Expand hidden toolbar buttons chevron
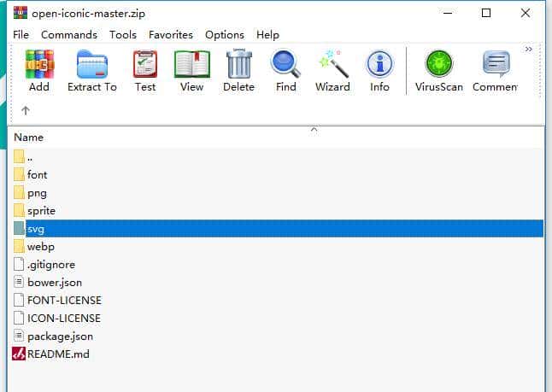The height and width of the screenshot is (392, 552). tap(528, 50)
